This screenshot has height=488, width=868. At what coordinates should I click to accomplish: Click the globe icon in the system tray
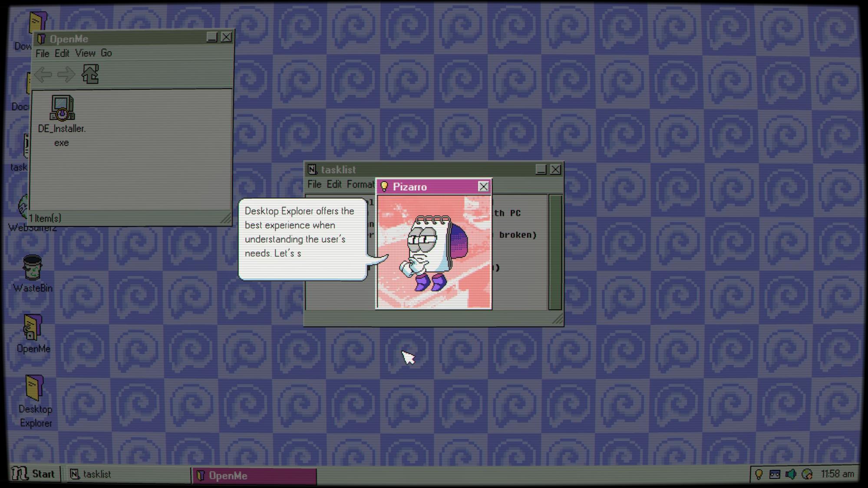tap(807, 474)
